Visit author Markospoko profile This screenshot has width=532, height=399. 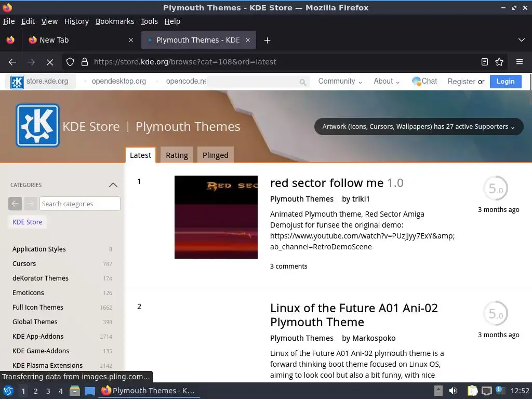(x=374, y=338)
